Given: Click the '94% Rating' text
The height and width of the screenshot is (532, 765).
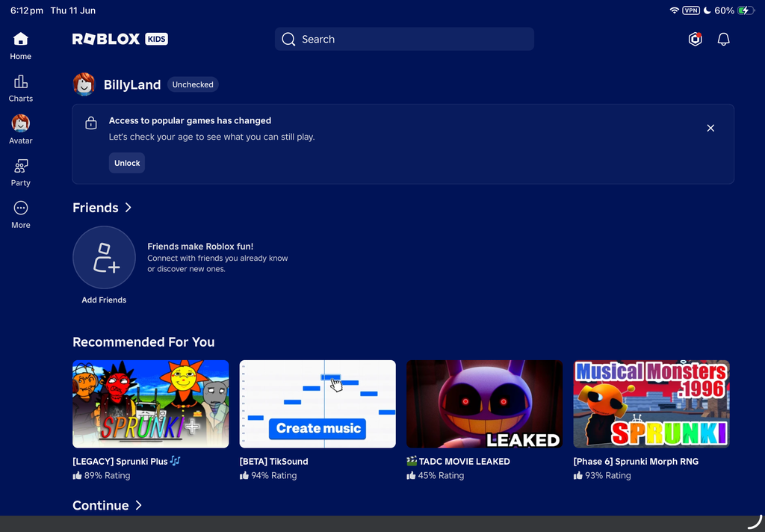Looking at the screenshot, I should tap(273, 475).
